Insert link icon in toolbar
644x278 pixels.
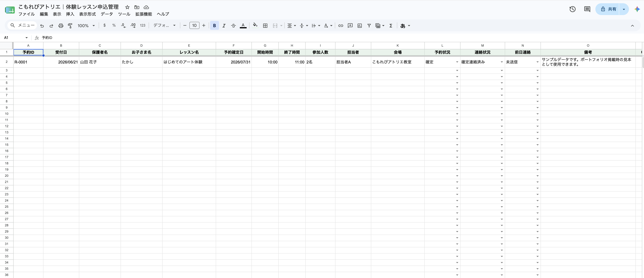pos(341,26)
